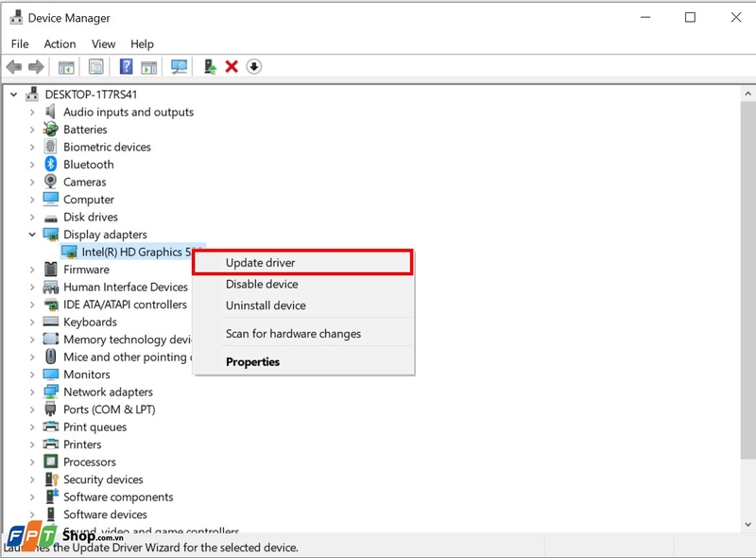Open Properties sheet toolbar icon
This screenshot has width=756, height=558.
coord(96,66)
